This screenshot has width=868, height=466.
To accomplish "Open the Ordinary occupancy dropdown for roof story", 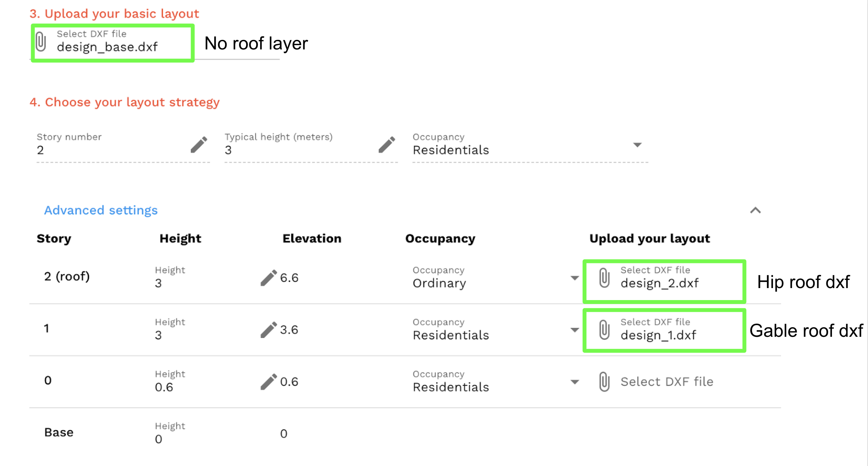I will coord(575,278).
